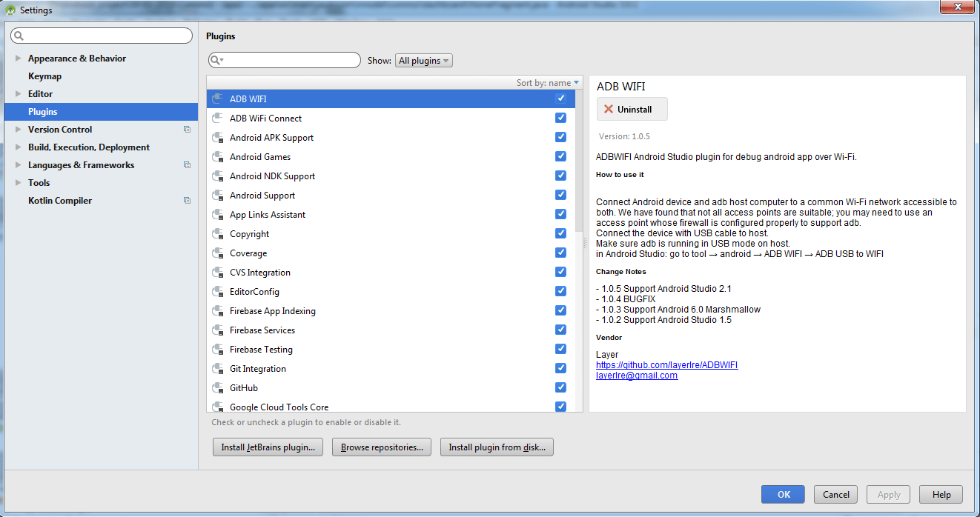The image size is (980, 517).
Task: Uncheck the Android NDK Support plugin
Action: tap(560, 176)
